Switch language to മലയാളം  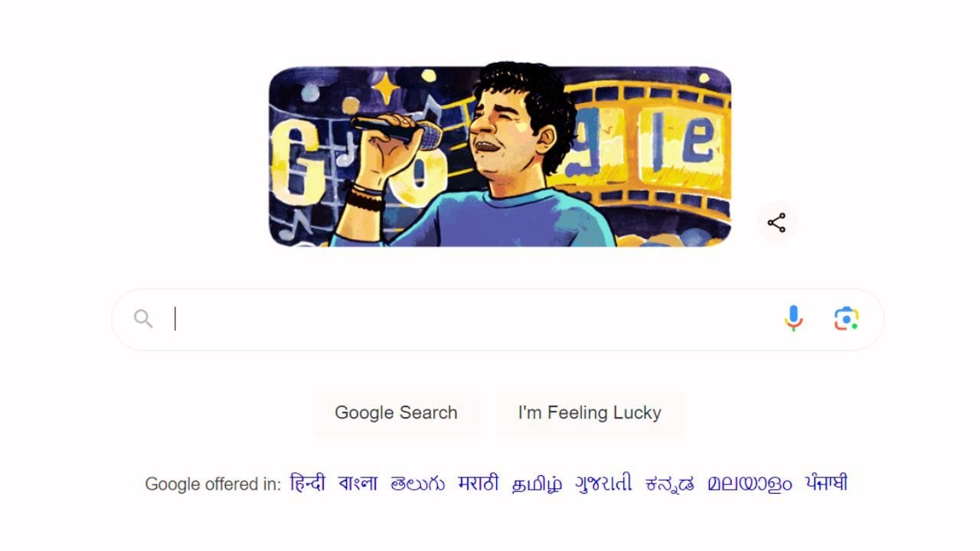[750, 484]
